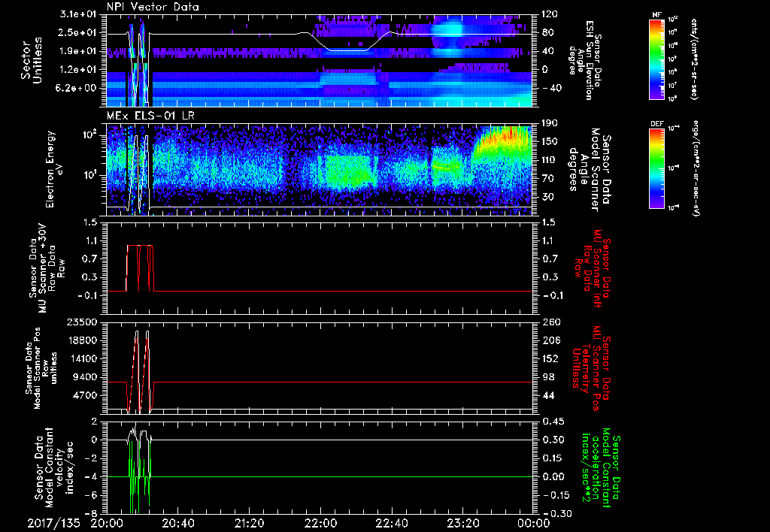
Task: Click the '21:20' time tick label
Action: click(x=250, y=523)
